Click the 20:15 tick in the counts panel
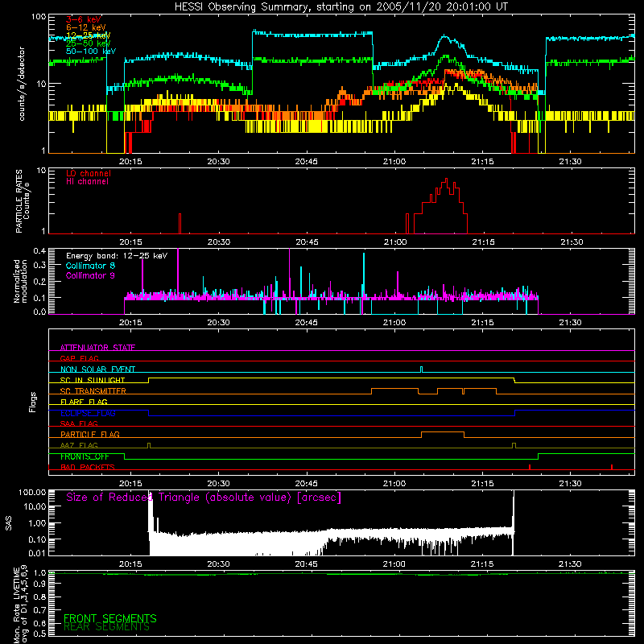This screenshot has width=644, height=644. click(x=130, y=162)
